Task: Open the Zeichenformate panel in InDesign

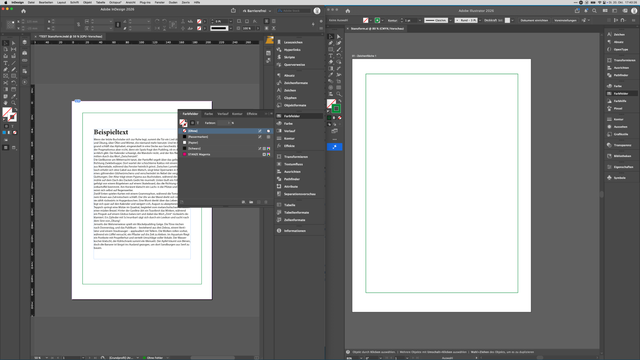Action: [x=296, y=83]
